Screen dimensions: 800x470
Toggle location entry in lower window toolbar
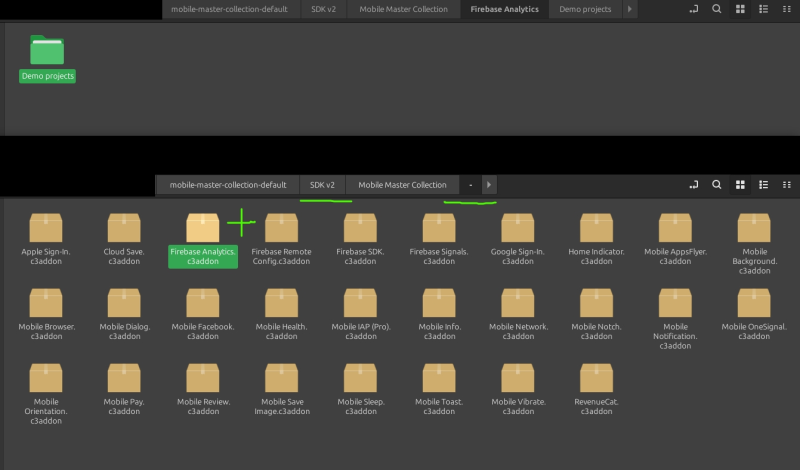tap(693, 185)
